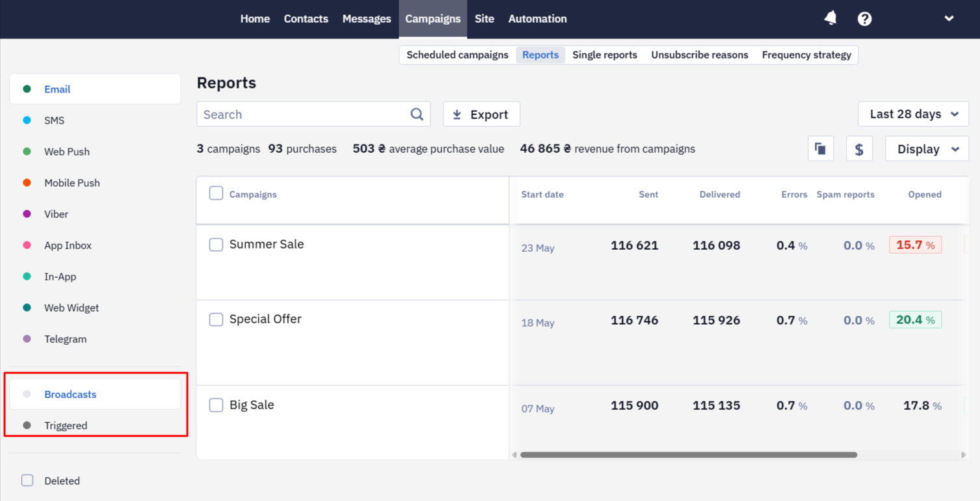The image size is (980, 501).
Task: Tick the Special Offer checkbox
Action: tap(216, 319)
